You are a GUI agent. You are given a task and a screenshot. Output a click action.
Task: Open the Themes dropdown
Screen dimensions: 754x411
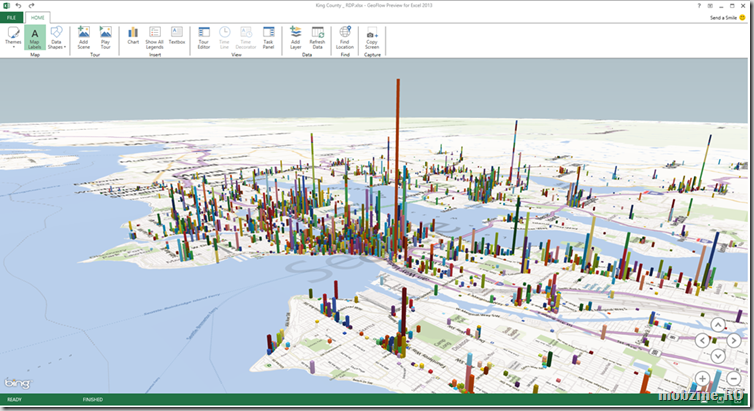coord(13,37)
